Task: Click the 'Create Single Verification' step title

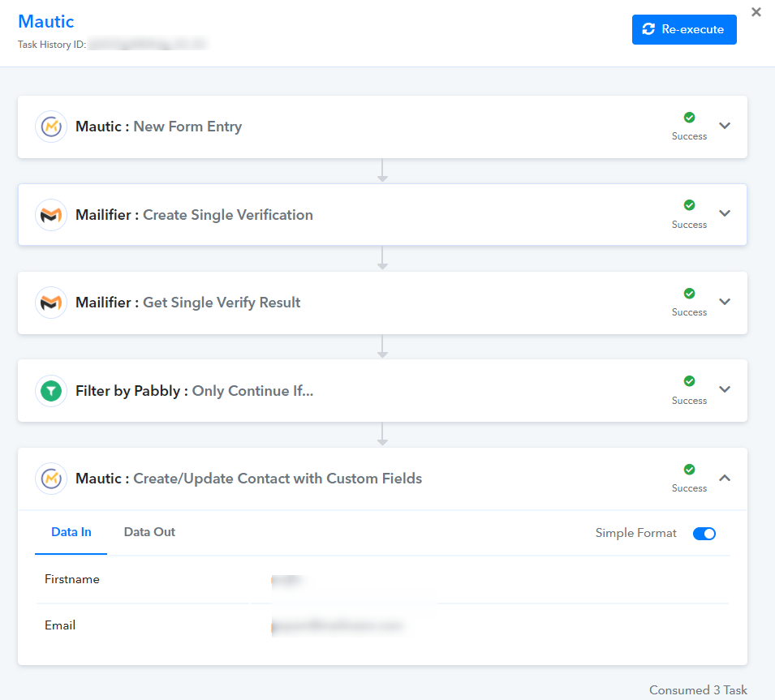Action: pos(228,215)
